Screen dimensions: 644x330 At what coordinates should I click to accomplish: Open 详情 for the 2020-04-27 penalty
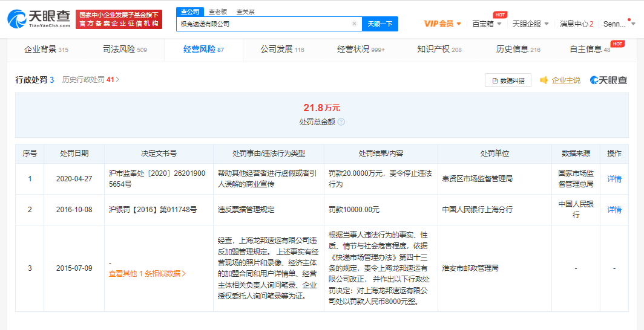(x=614, y=179)
